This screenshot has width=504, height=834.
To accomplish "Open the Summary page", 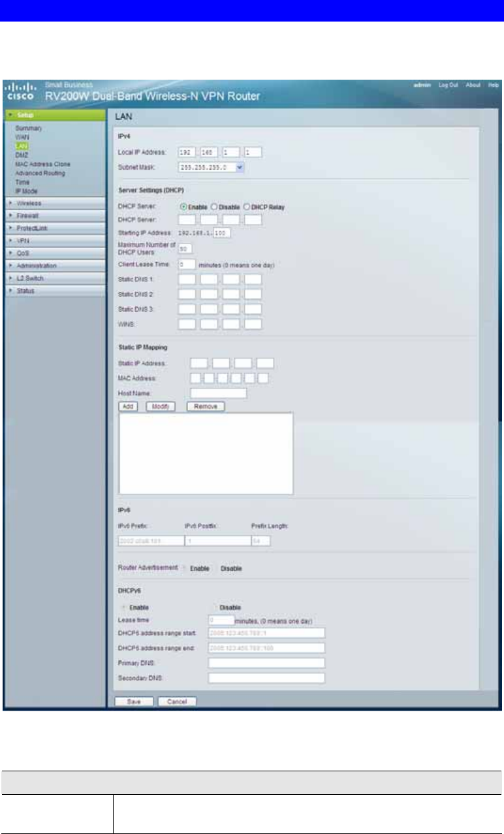I will (29, 129).
